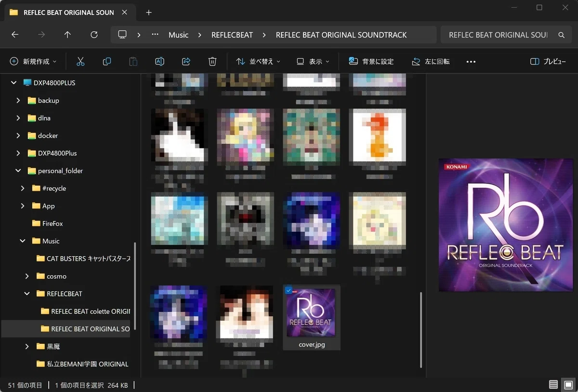Open the See more ellipsis menu
This screenshot has height=392, width=578.
[x=471, y=62]
